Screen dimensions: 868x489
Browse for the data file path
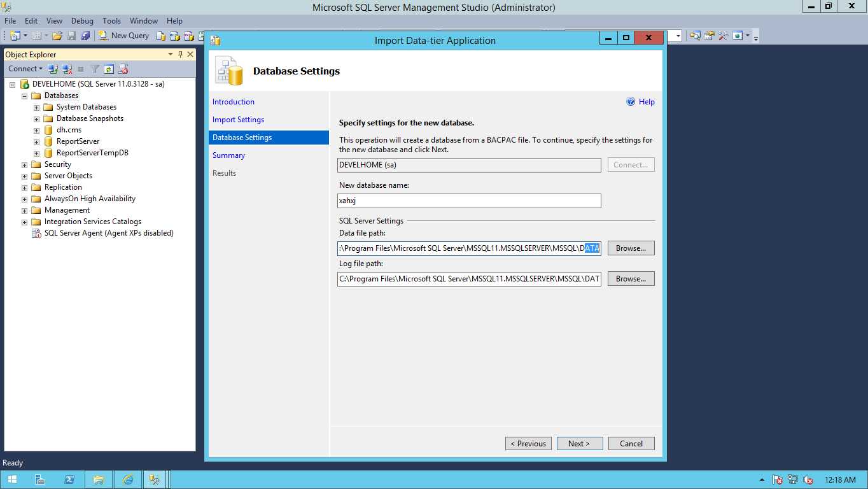(x=631, y=248)
